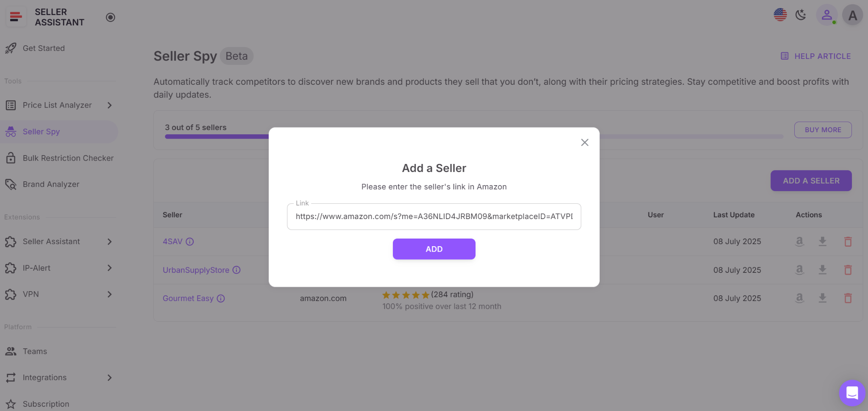Expand the VPN sidebar entry
Viewport: 868px width, 411px height.
110,294
